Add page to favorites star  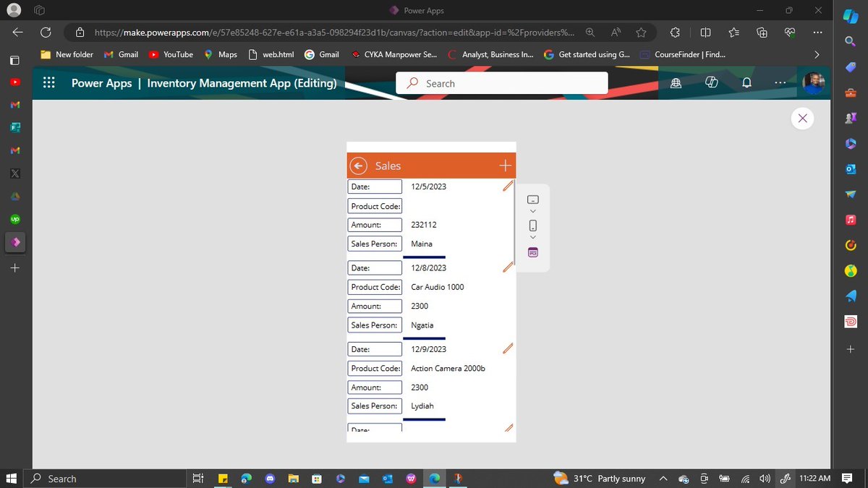point(641,32)
